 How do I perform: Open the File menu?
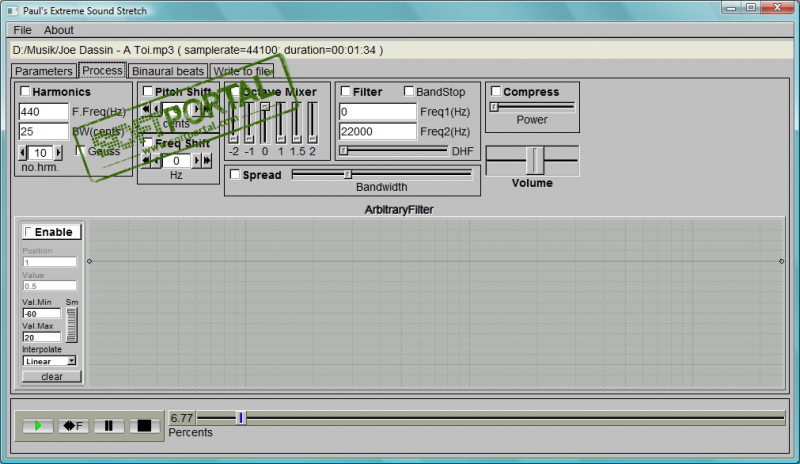click(x=22, y=30)
